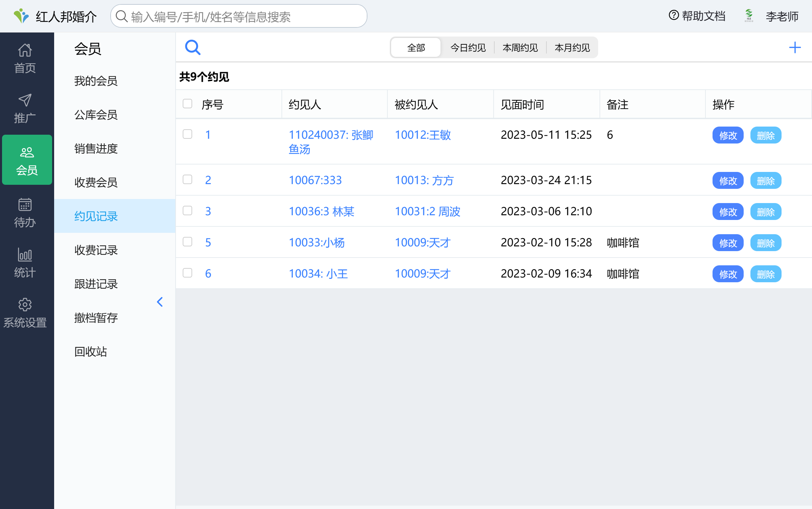Image resolution: width=812 pixels, height=509 pixels.
Task: Open member link 10067:333
Action: (x=315, y=180)
